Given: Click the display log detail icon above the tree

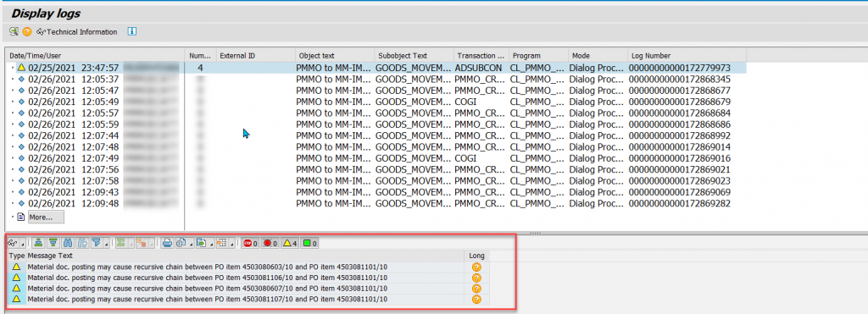Looking at the screenshot, I should tap(14, 32).
